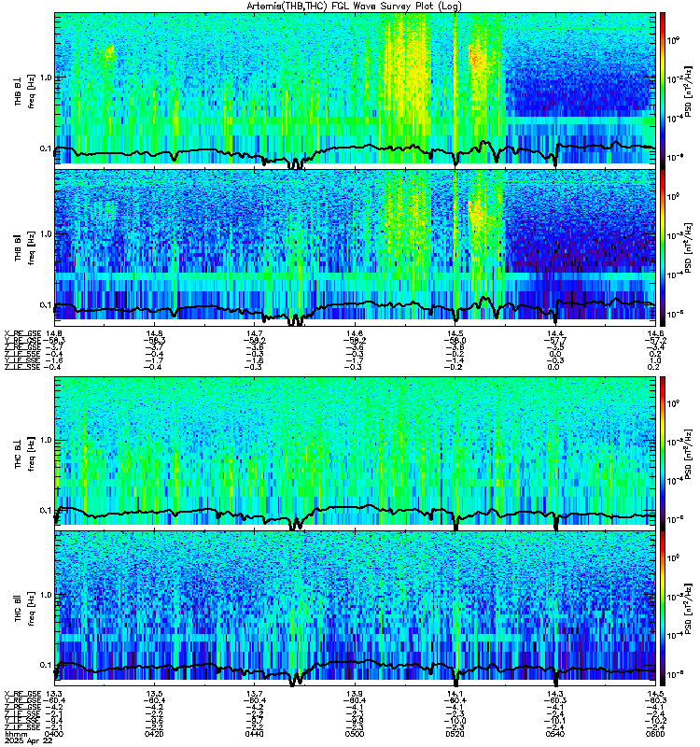This screenshot has height=747, width=700.
Task: Click the THC X_RE_GSE value '13.9'
Action: click(355, 693)
